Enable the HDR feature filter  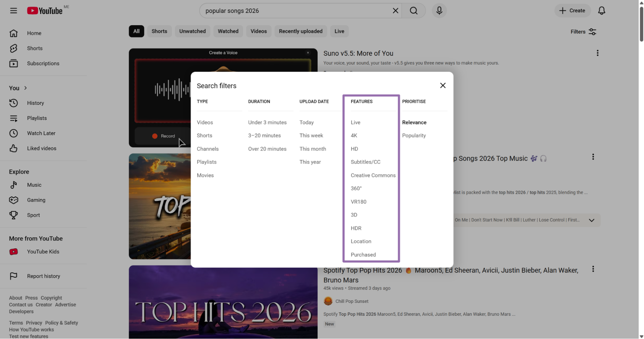click(x=356, y=228)
